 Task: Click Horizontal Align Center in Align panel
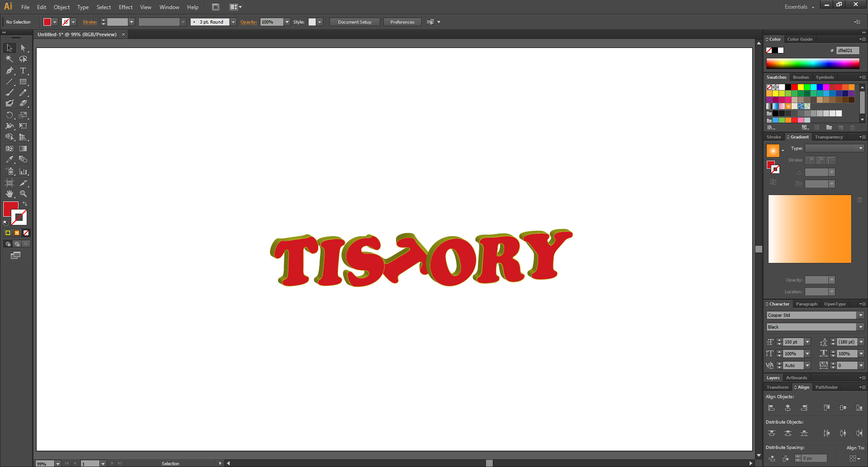coord(788,408)
